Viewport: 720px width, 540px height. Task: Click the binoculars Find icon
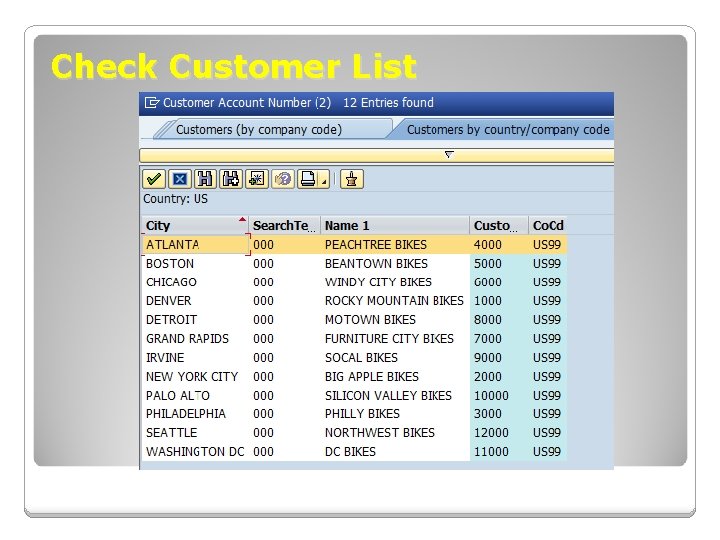205,179
